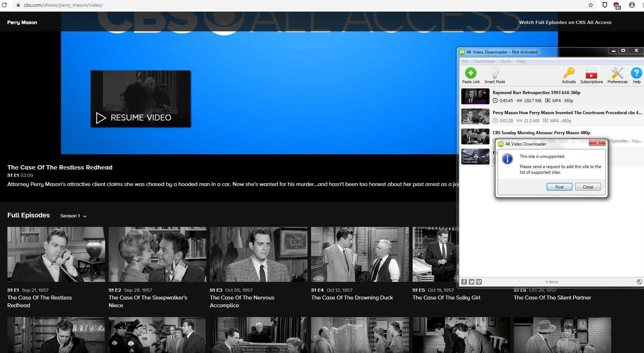
Task: Click the Help question mark icon
Action: (x=636, y=73)
